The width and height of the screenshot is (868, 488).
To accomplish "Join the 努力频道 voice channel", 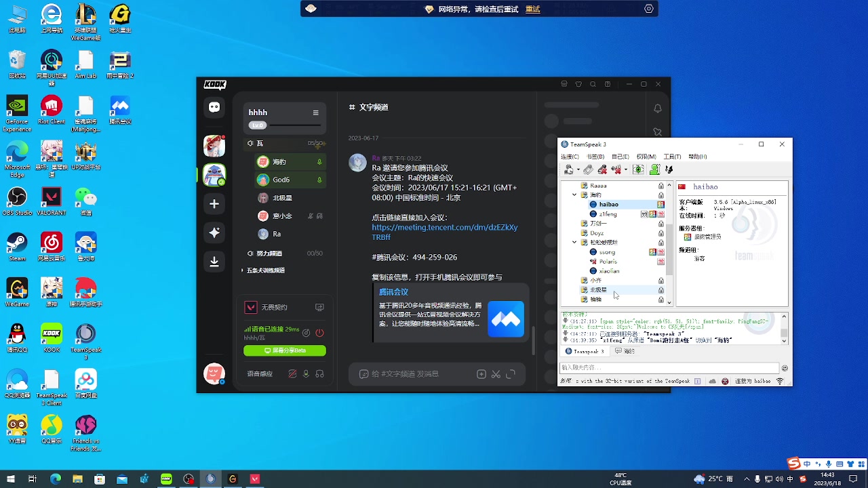I will (x=285, y=253).
